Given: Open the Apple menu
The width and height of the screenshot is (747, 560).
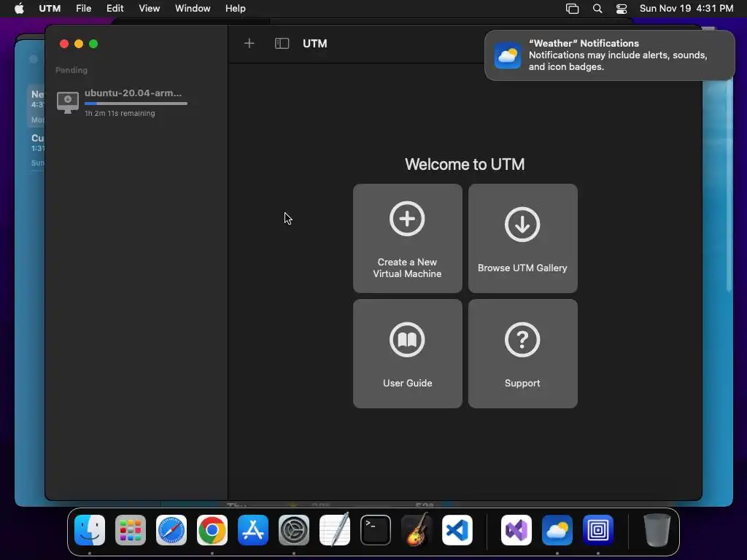Looking at the screenshot, I should click(x=19, y=8).
